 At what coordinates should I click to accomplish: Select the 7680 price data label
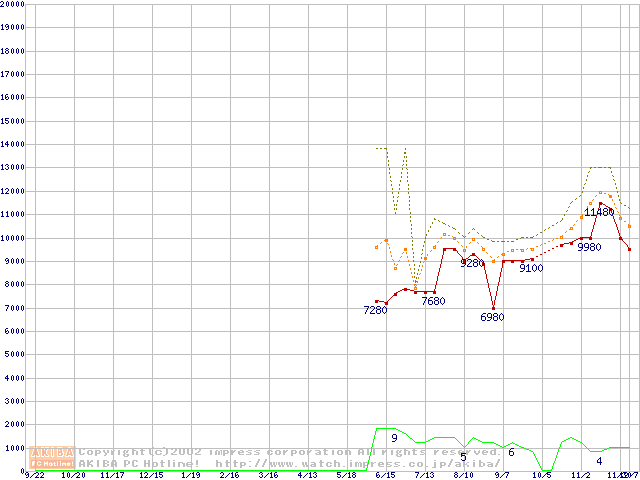[433, 301]
